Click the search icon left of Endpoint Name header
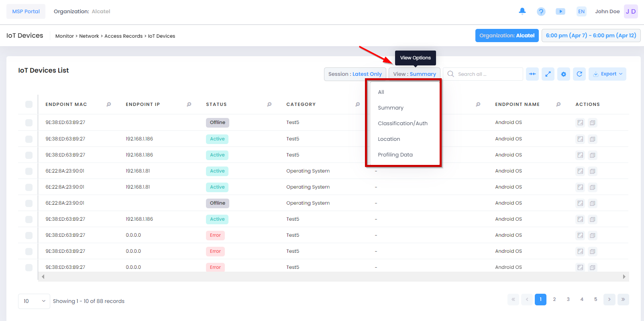This screenshot has width=644, height=321. coord(478,104)
